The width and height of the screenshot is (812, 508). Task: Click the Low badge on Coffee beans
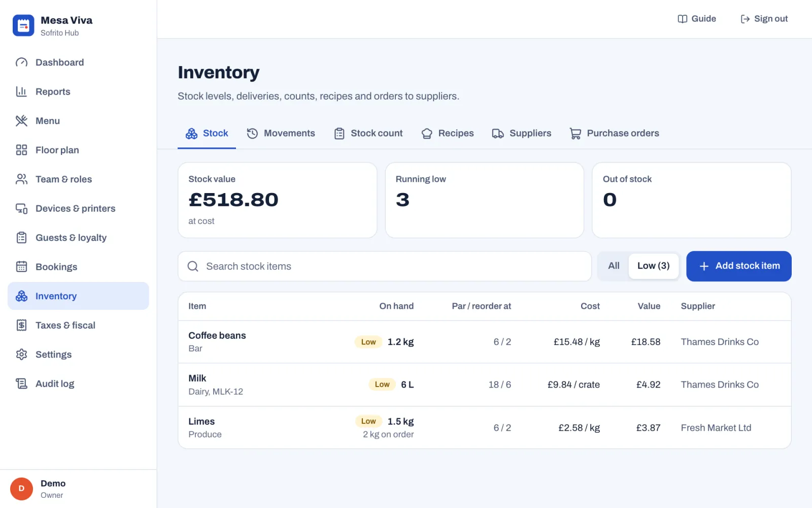(368, 342)
